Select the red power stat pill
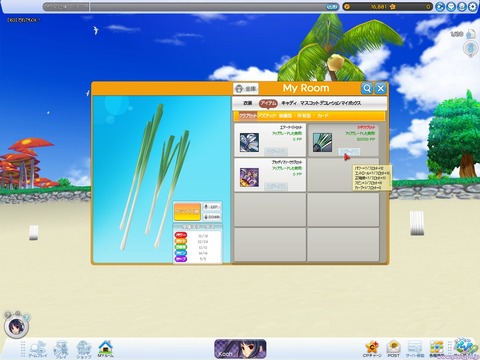The image size is (480, 360). [181, 235]
